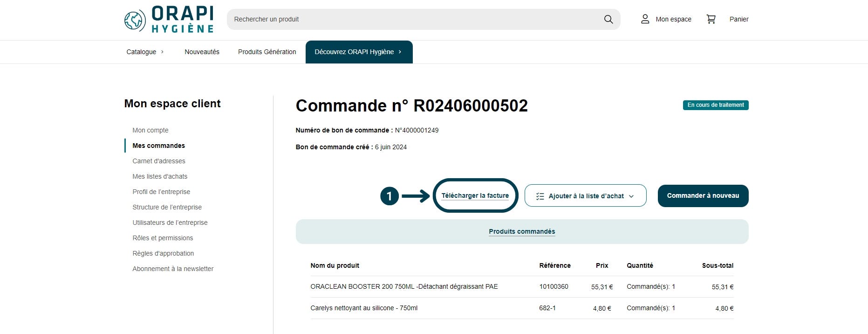Open Ajouter à la liste d'achat dropdown
Screen dimensions: 868x334
586,195
